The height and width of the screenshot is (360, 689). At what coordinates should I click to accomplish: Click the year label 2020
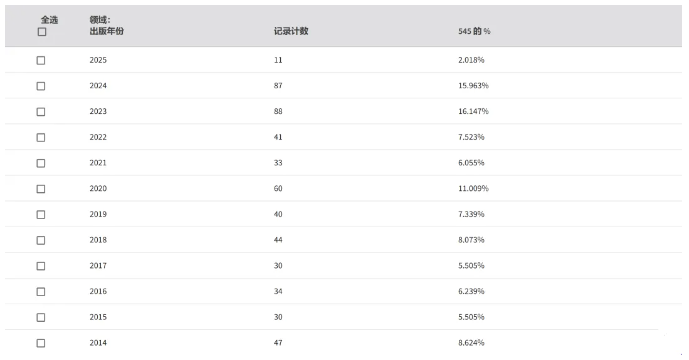[98, 189]
